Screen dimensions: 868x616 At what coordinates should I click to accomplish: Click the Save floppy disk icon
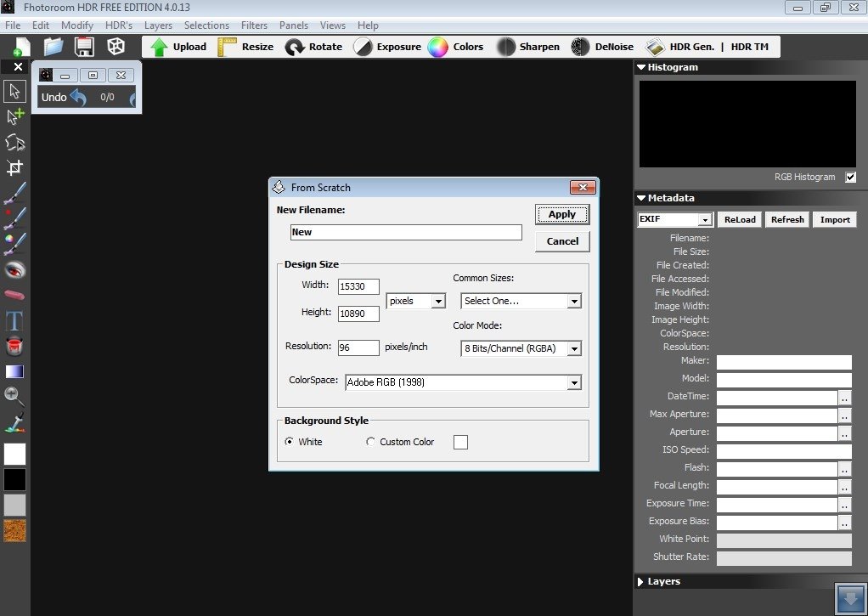coord(85,47)
